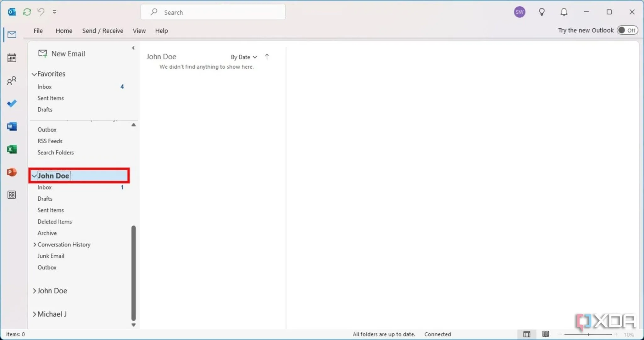Click the Send/Receive All Folders sync icon
Screen dimensions: 644x340
[27, 12]
